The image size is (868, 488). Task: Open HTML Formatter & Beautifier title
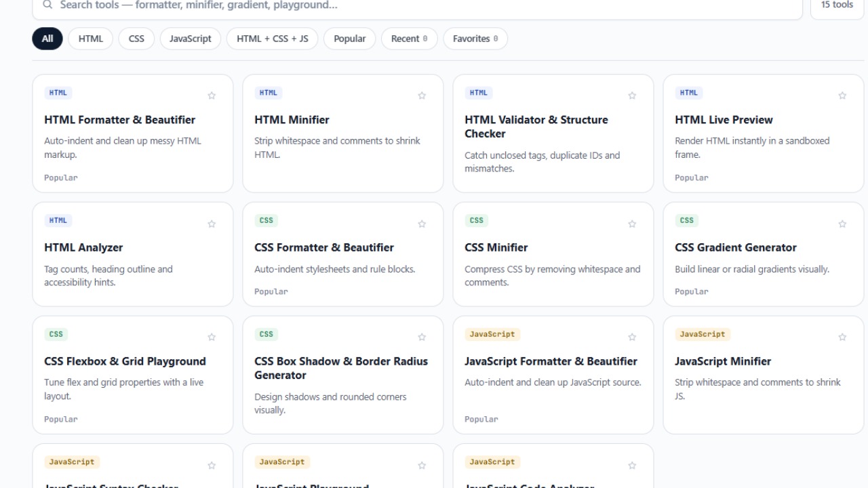(x=120, y=120)
